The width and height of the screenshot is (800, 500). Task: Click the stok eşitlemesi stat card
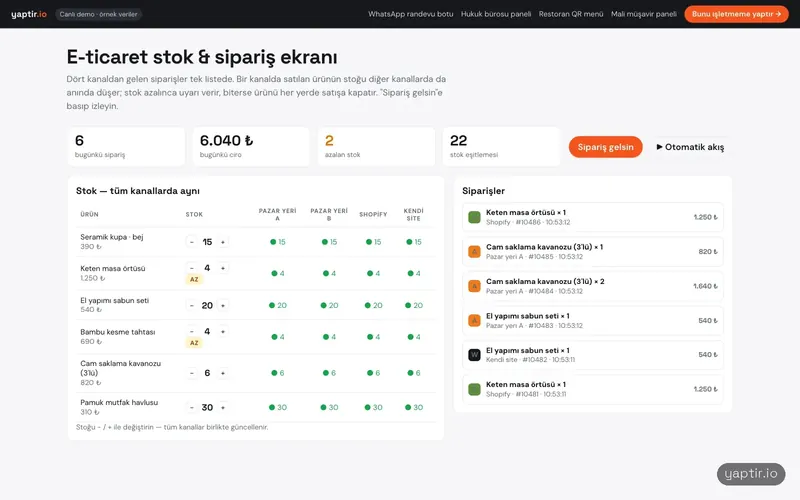coord(501,146)
